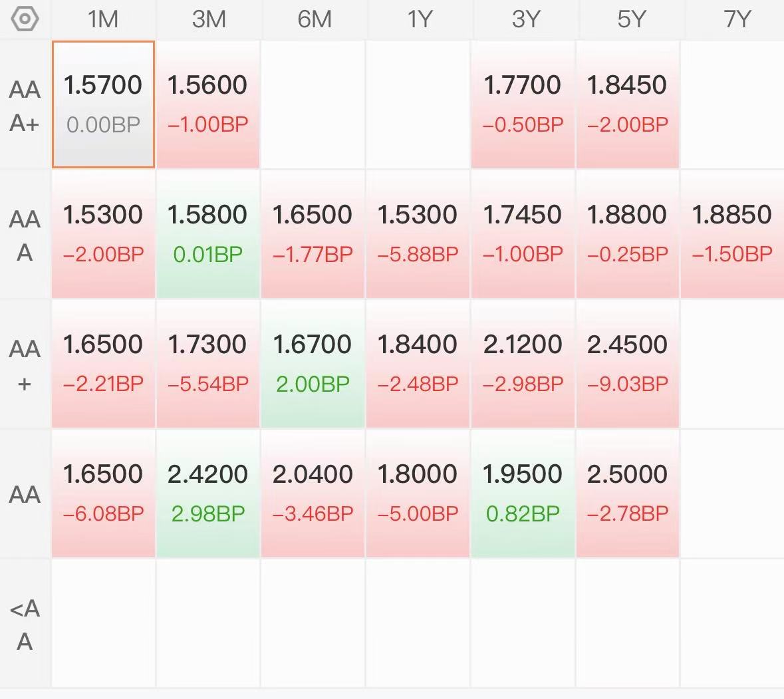Select the AAA+ 3M cell 1.5600
Image resolution: width=784 pixels, height=699 pixels.
click(x=209, y=104)
